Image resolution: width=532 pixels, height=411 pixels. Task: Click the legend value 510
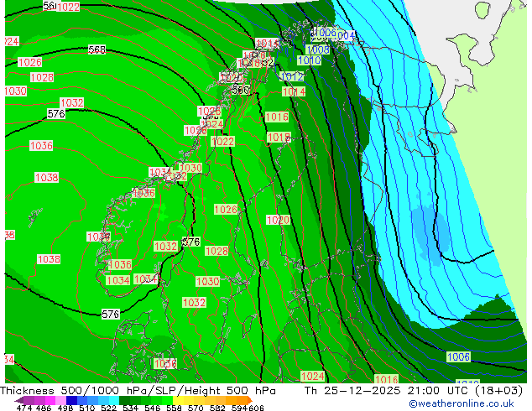click(87, 408)
